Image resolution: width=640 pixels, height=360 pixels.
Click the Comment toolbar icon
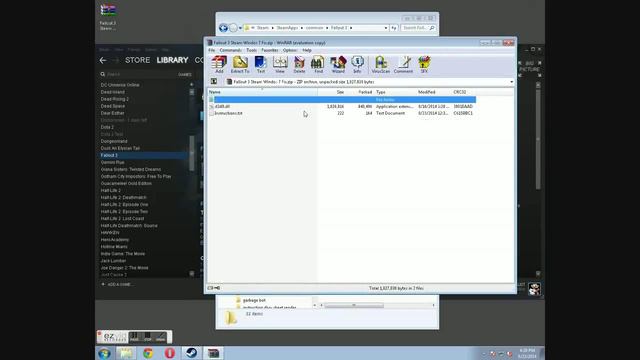pyautogui.click(x=403, y=64)
